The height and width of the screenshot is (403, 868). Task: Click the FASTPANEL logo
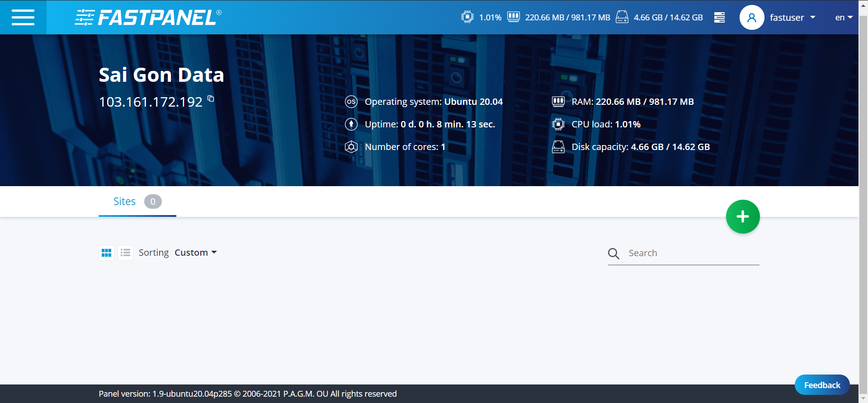coord(148,18)
